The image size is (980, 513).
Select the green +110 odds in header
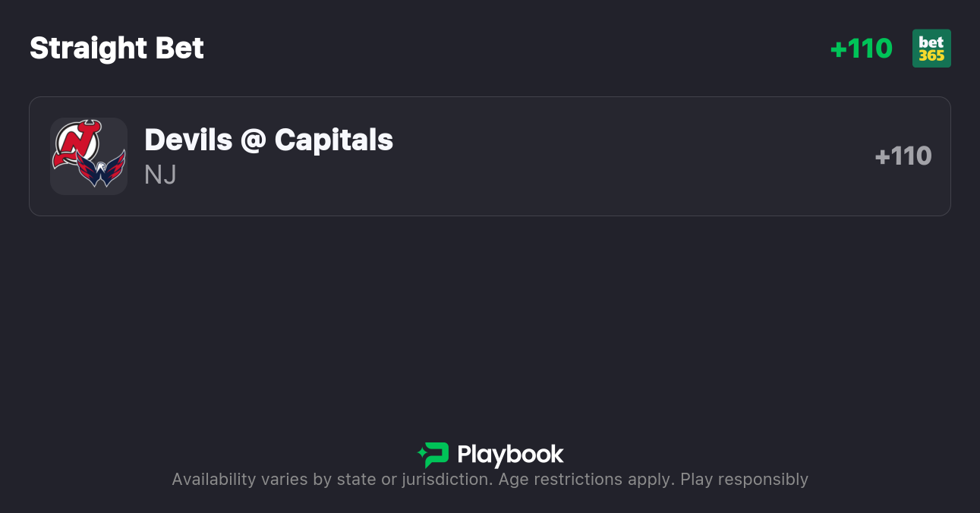pos(862,49)
